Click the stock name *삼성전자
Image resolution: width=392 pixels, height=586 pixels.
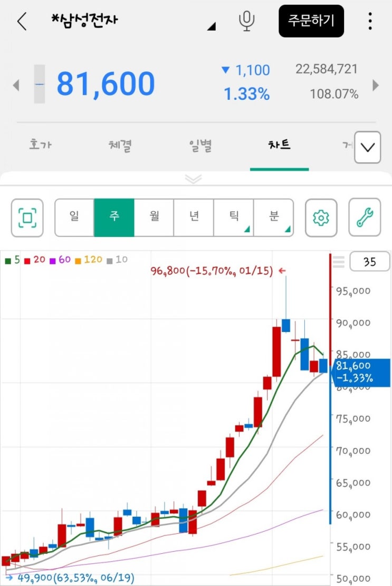pos(84,20)
